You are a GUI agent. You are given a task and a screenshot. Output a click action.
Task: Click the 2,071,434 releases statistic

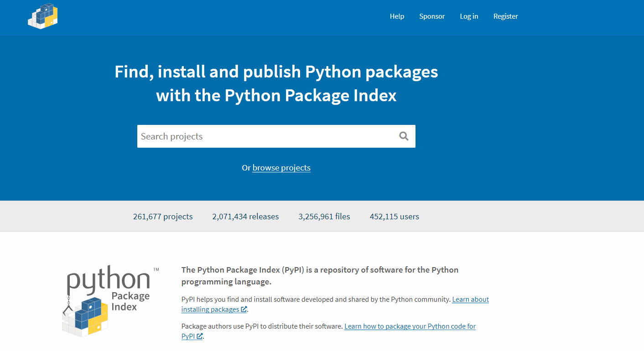(245, 216)
